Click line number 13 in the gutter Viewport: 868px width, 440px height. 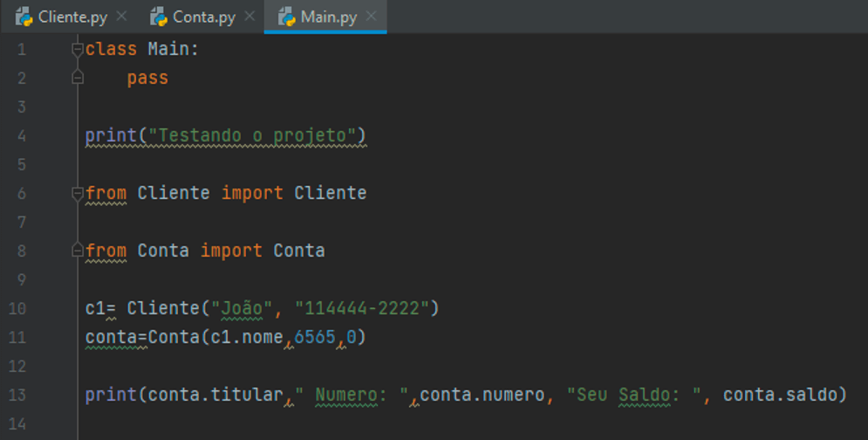(17, 395)
